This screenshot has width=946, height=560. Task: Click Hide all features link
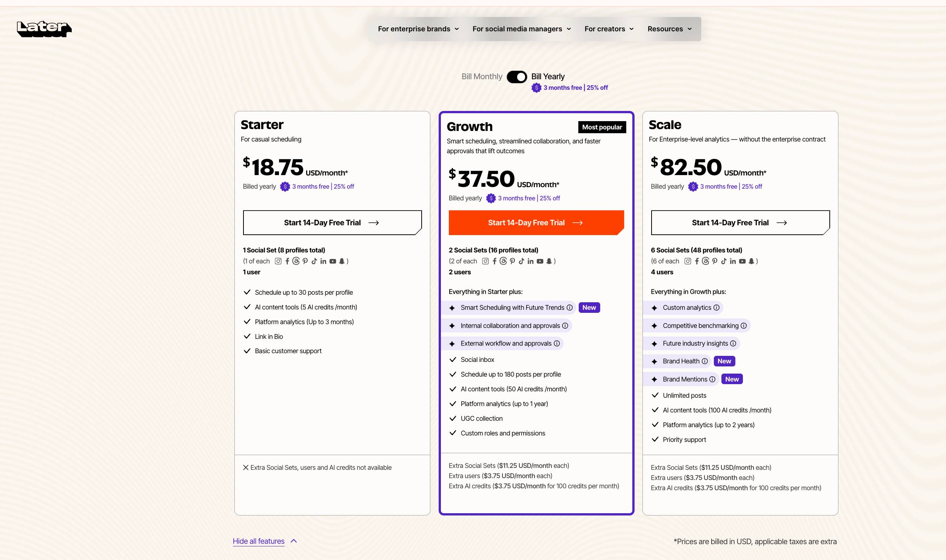[x=259, y=541]
